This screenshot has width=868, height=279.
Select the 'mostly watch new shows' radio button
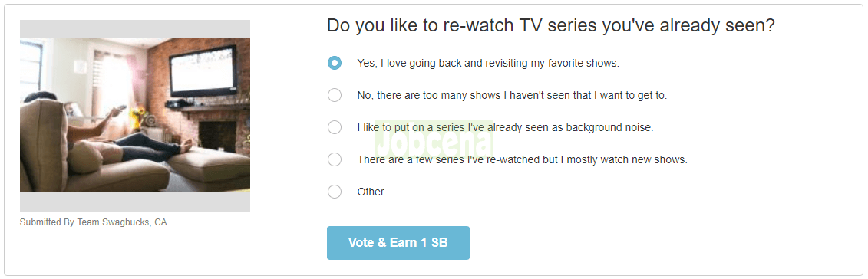tap(335, 159)
